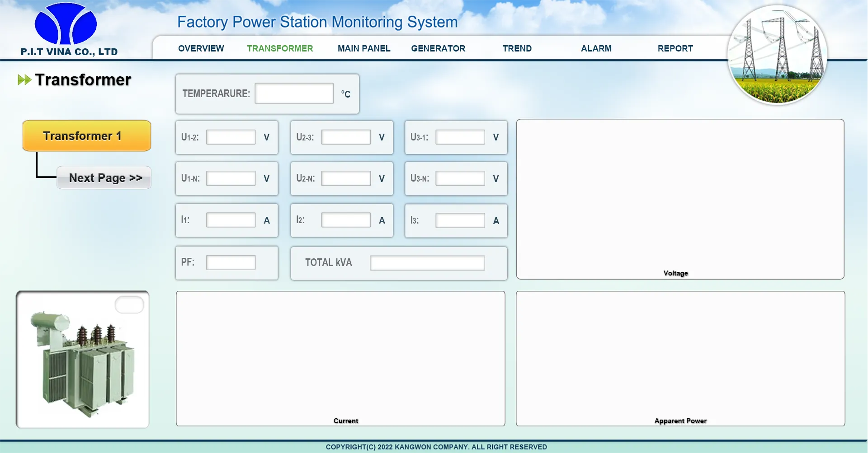Open the TREND tab
Viewport: 868px width, 453px height.
click(x=517, y=48)
